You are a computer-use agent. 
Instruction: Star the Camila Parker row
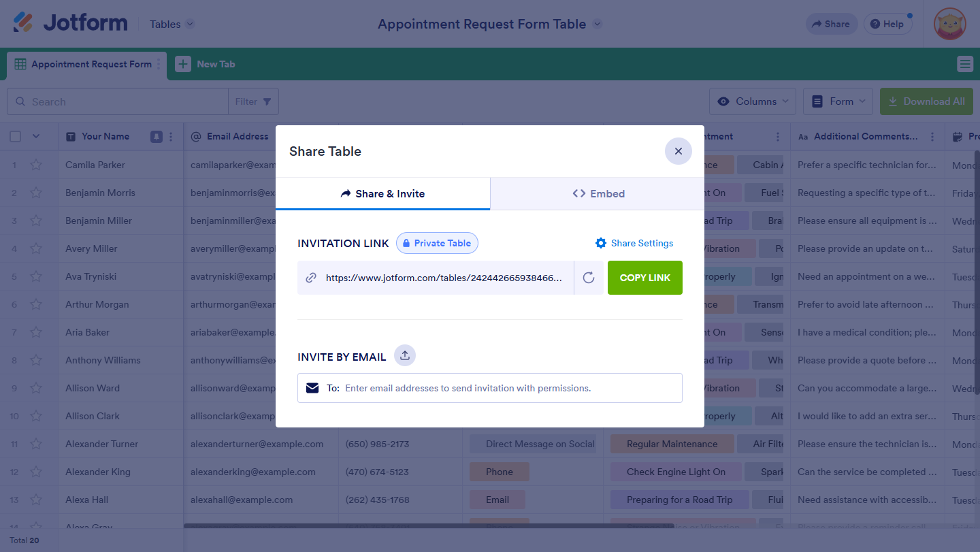point(36,165)
